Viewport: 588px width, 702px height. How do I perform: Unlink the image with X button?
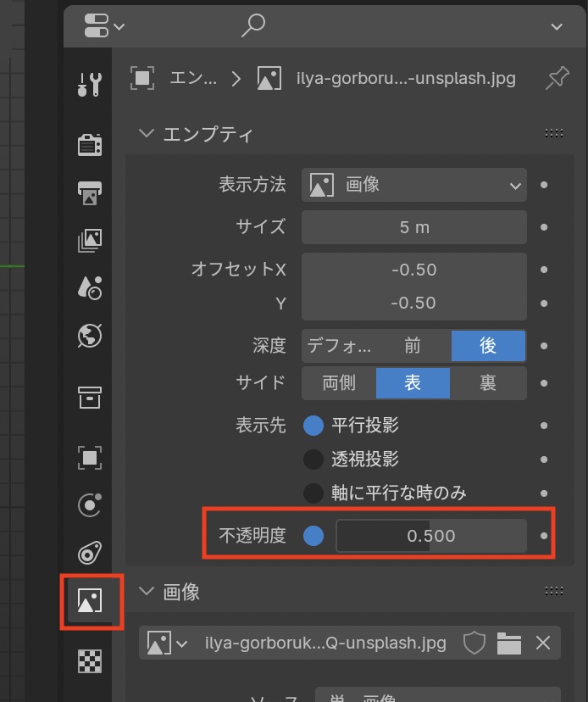tap(543, 643)
